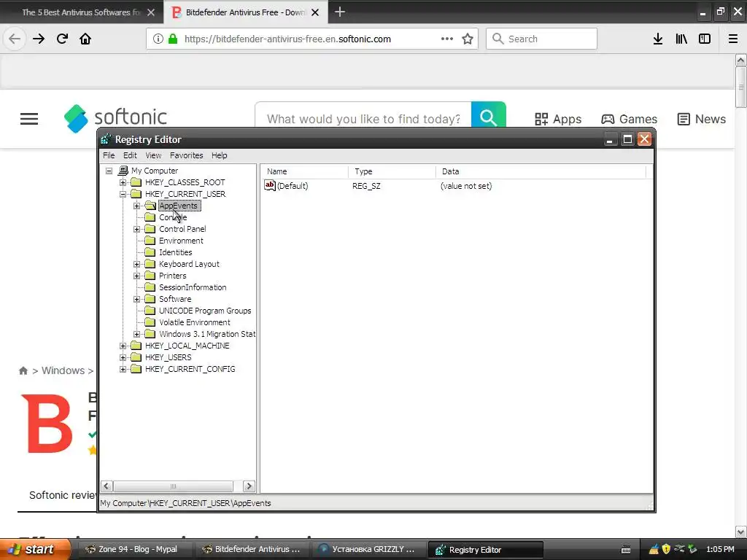Open the Registry Editor File menu
The image size is (747, 560).
(109, 155)
